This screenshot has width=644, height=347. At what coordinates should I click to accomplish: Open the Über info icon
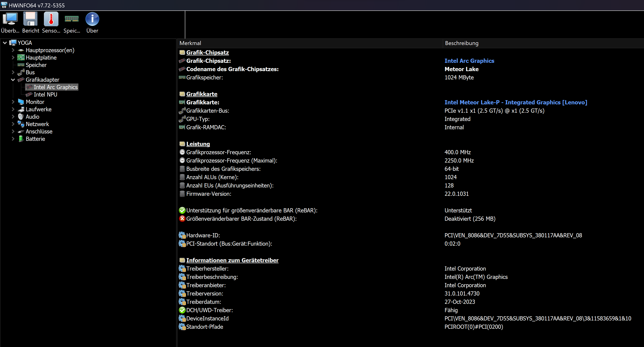tap(92, 19)
